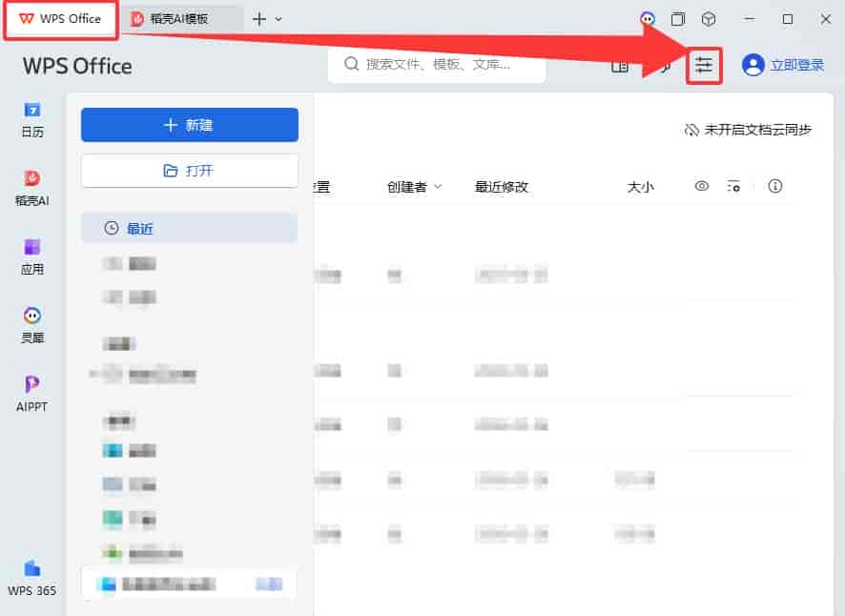The image size is (845, 616).
Task: Click the 新建 create button
Action: pos(190,125)
